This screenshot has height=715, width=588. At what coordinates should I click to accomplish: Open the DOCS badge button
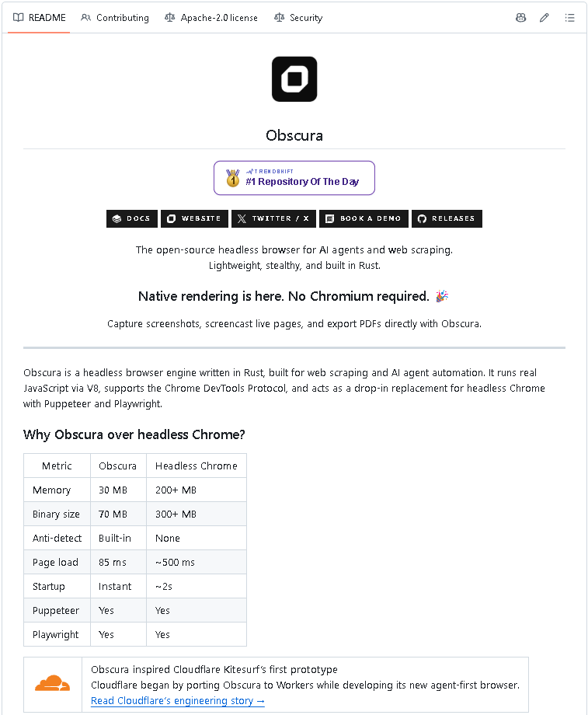[132, 218]
